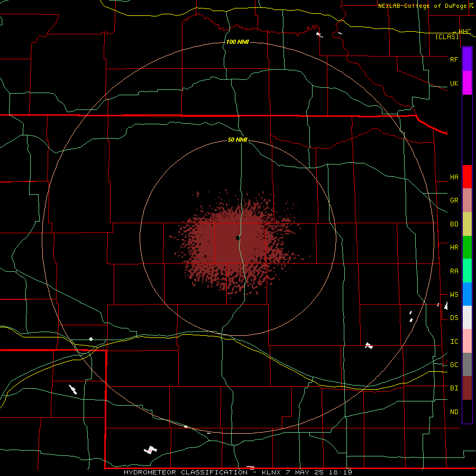Image resolution: width=476 pixels, height=476 pixels.
Task: Click the brown BI legend color swatch
Action: 467,388
